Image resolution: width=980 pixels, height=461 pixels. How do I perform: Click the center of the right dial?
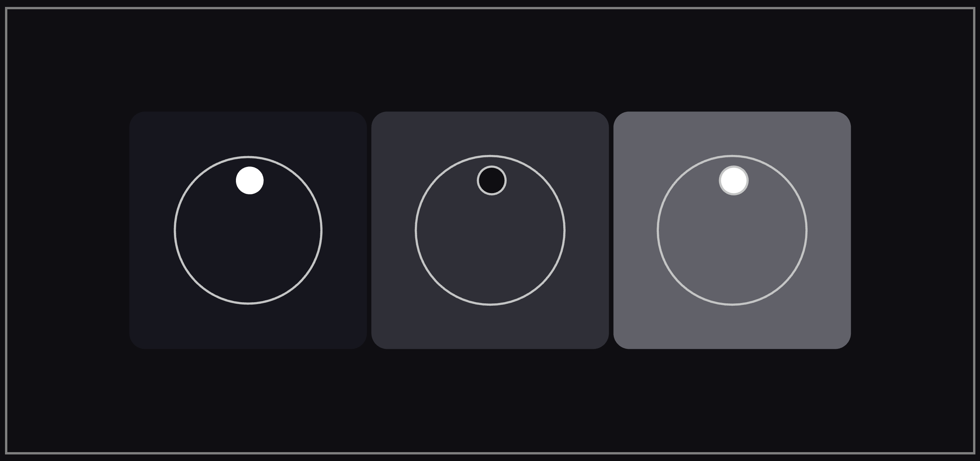[732, 230]
